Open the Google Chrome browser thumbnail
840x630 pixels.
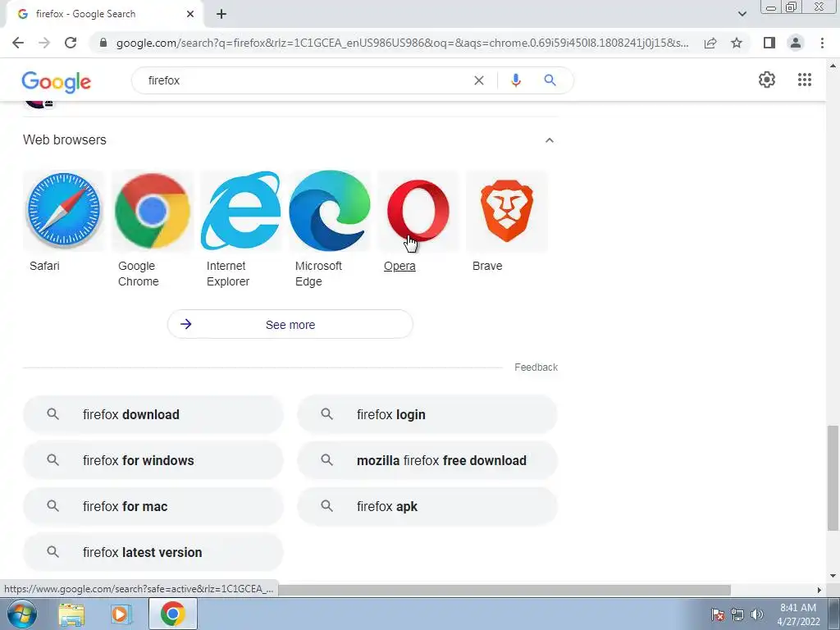[x=153, y=211]
